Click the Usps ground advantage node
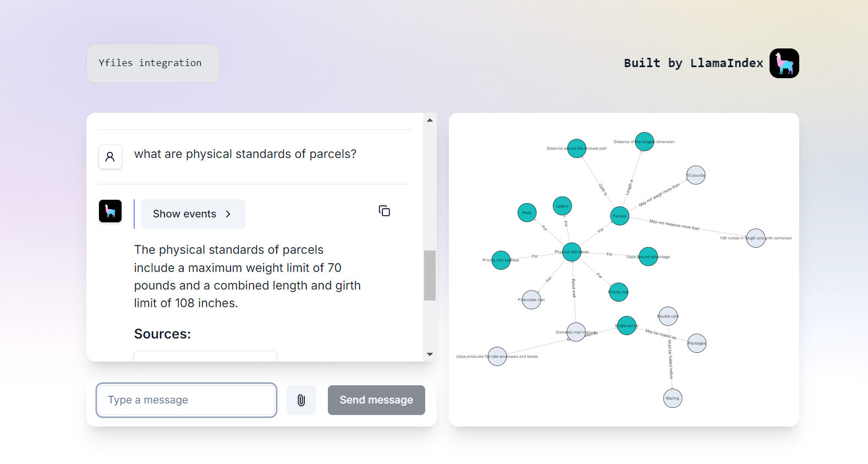 coord(648,256)
